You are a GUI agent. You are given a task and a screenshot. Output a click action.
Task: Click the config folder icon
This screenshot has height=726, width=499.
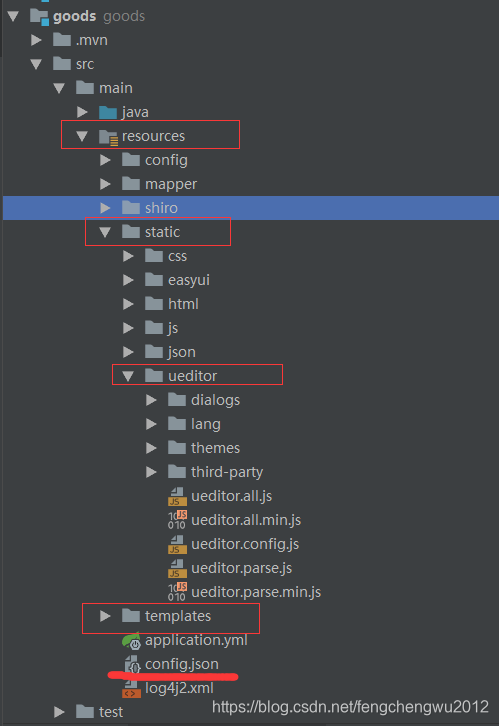click(x=131, y=160)
